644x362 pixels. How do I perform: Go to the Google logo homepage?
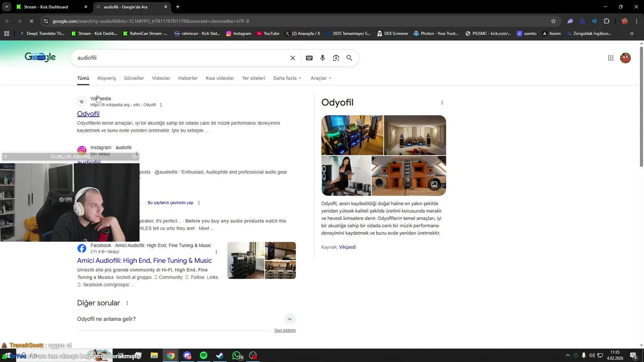40,57
